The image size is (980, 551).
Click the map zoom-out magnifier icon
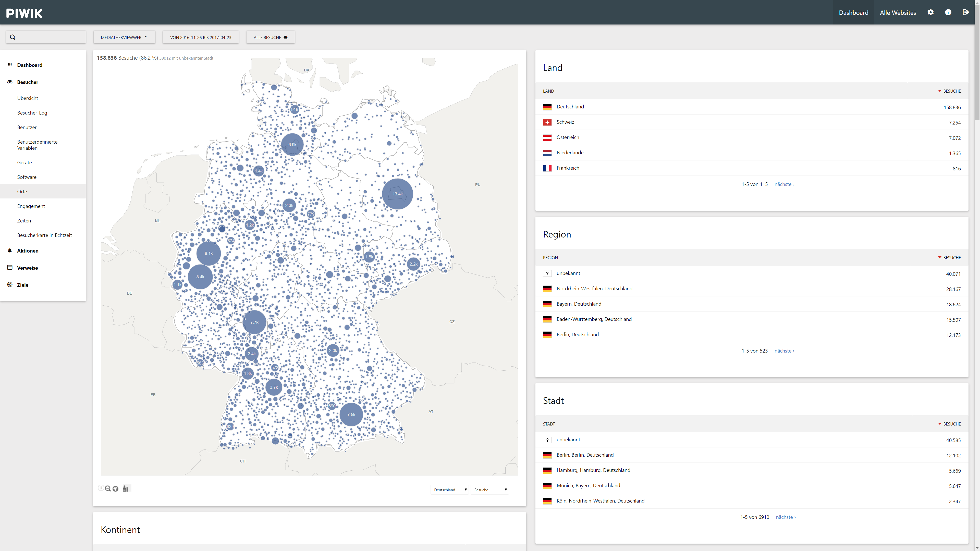point(108,489)
